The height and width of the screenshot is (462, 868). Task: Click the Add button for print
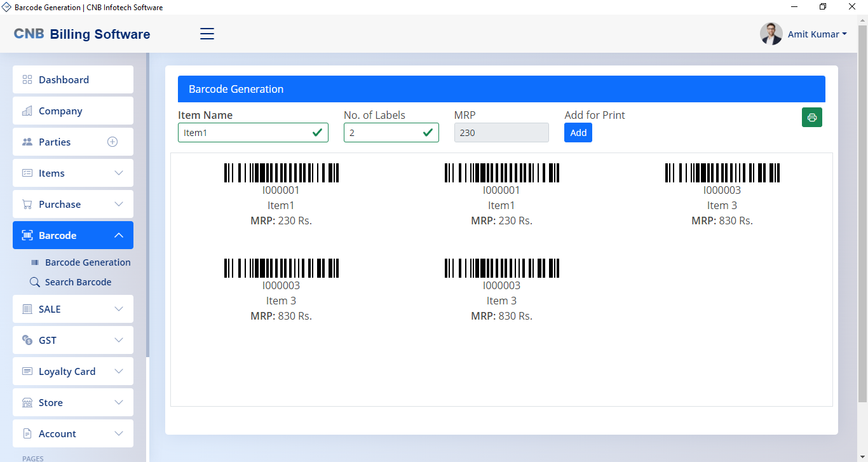click(x=578, y=133)
